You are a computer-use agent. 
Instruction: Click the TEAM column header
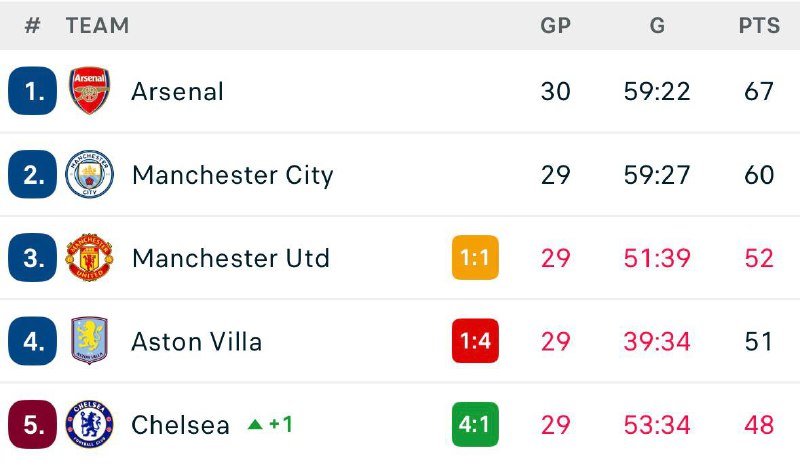pos(97,26)
